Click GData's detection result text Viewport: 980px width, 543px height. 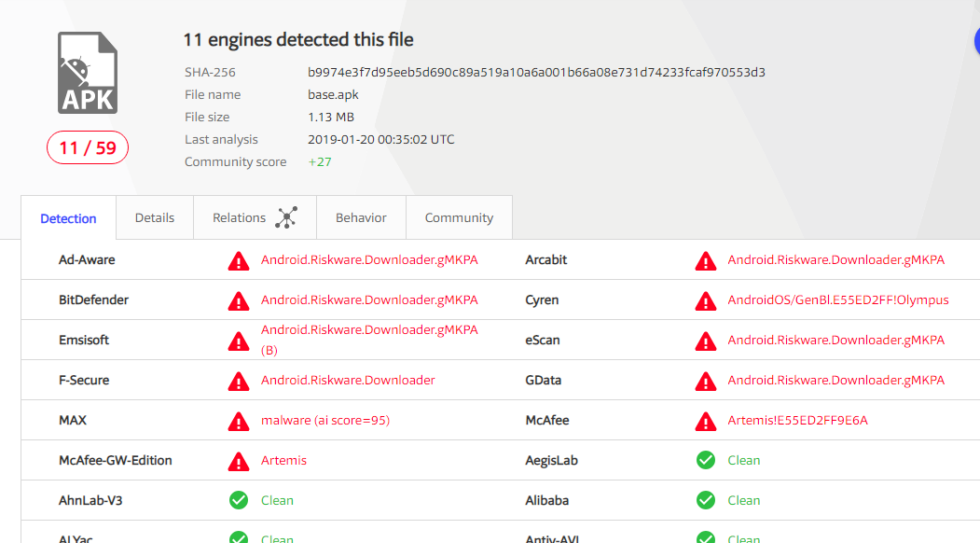coord(836,380)
